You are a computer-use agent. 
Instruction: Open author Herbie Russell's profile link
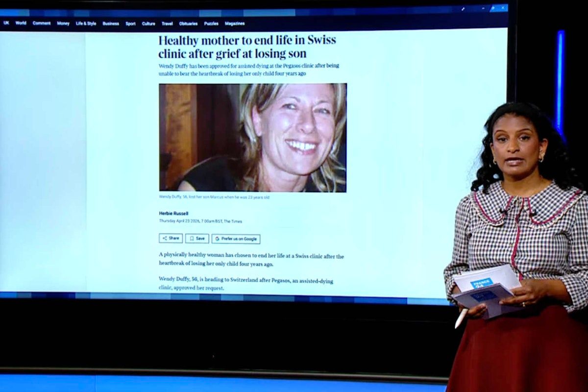[x=173, y=213]
